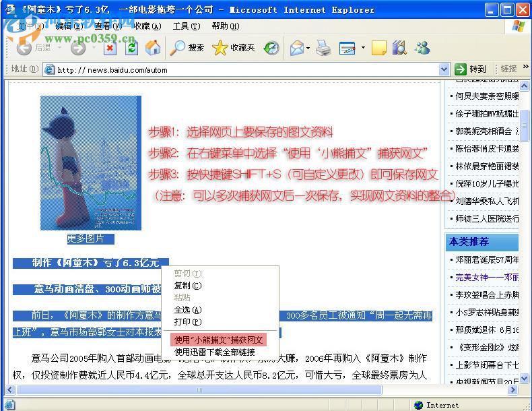This screenshot has height=411, width=532.
Task: Open the 收藏 (Favorites) menu
Action: tap(147, 26)
